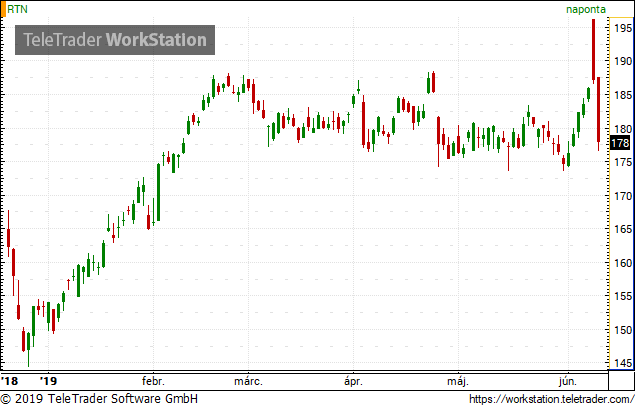Click the 'jún.' month label on axis

click(568, 381)
